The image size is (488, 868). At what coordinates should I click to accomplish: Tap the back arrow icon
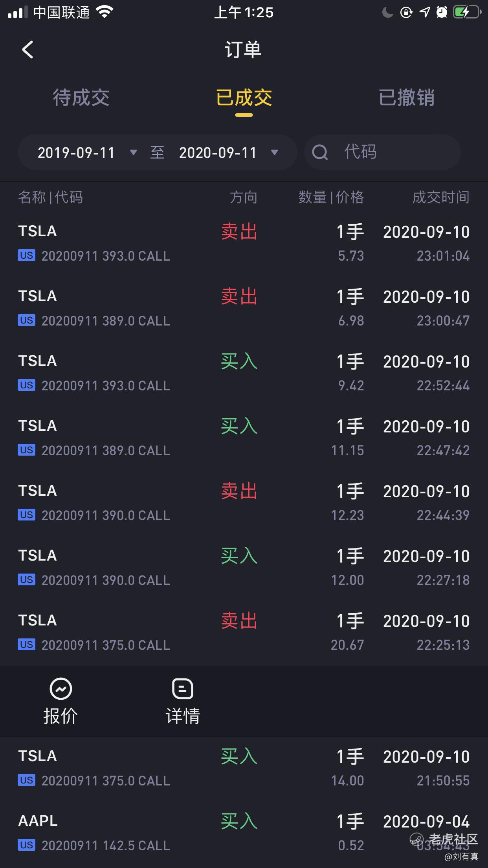coord(28,50)
